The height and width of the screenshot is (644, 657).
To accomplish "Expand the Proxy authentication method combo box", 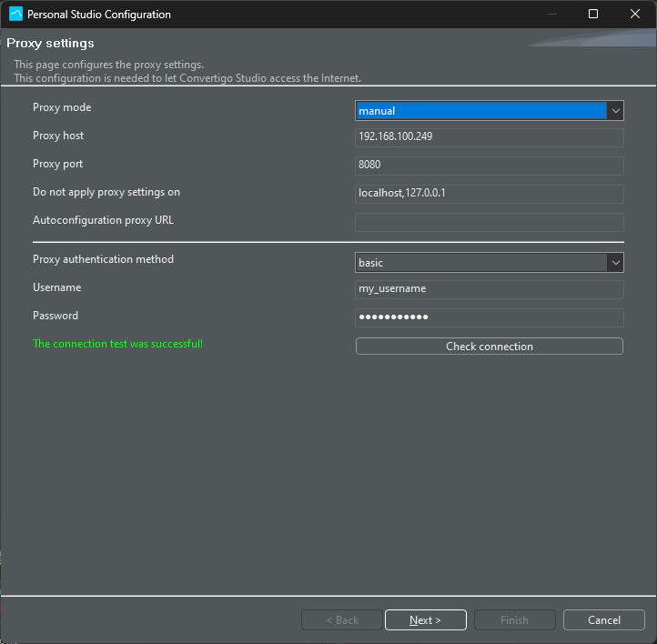I will pyautogui.click(x=489, y=263).
